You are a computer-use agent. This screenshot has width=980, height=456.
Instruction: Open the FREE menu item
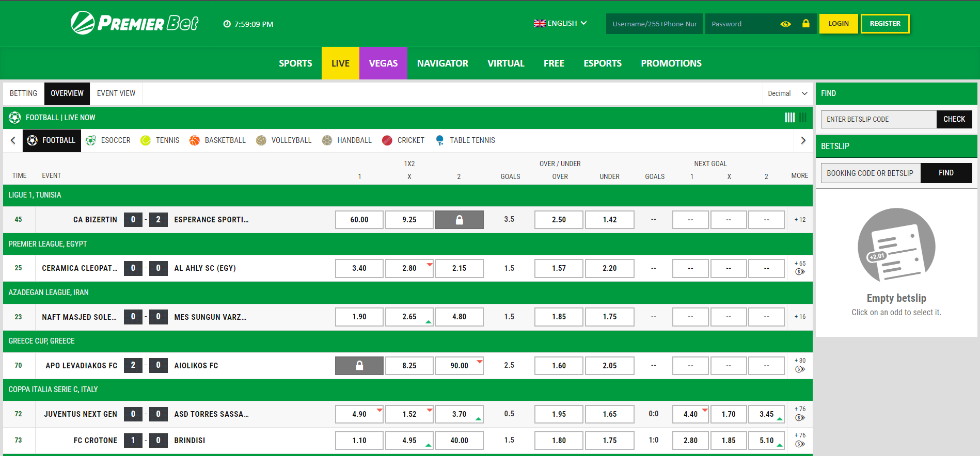point(554,63)
